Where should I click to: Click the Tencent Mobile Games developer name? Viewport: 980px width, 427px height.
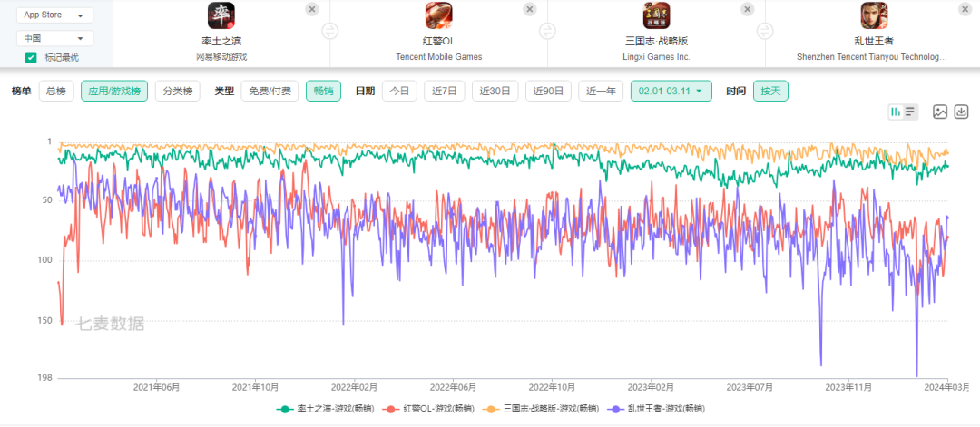pyautogui.click(x=439, y=57)
